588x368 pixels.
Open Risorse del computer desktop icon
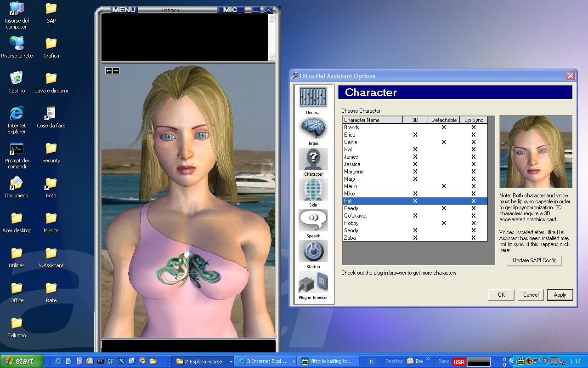coord(17,16)
